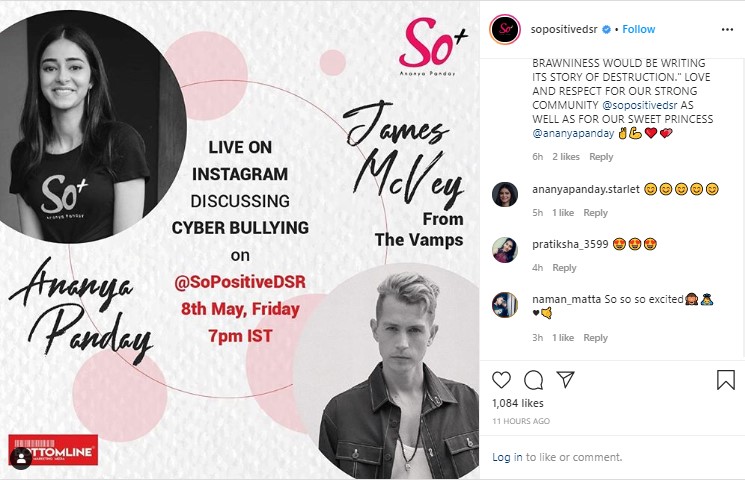The height and width of the screenshot is (480, 745).
Task: Show the 2 likes on first comment
Action: click(565, 157)
